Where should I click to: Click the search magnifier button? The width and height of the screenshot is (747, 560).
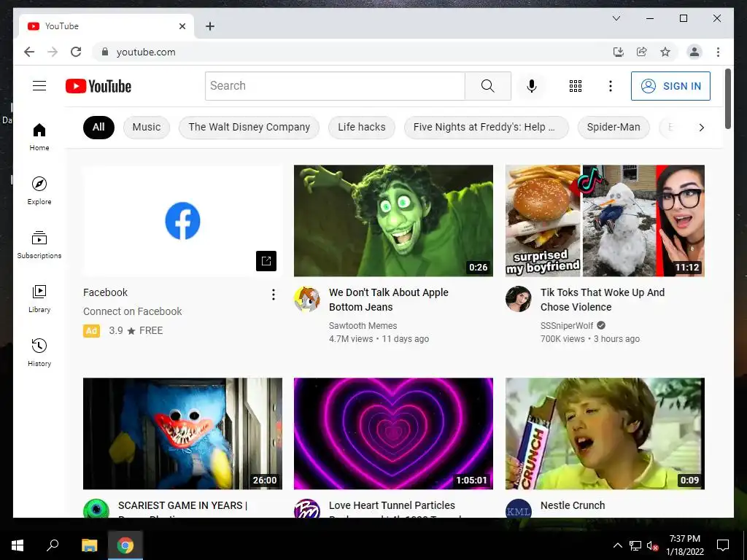[x=488, y=86]
